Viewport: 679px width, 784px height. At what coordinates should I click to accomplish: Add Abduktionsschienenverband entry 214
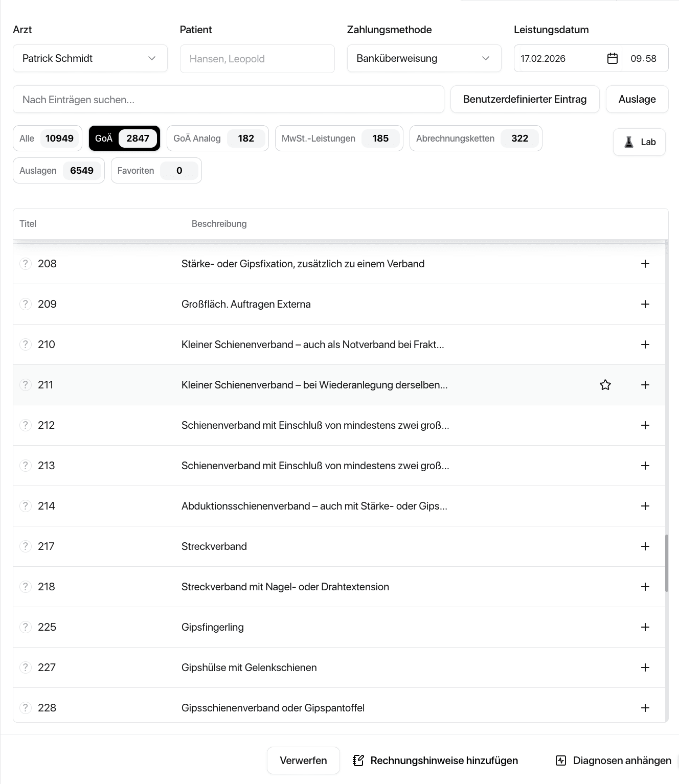(645, 506)
